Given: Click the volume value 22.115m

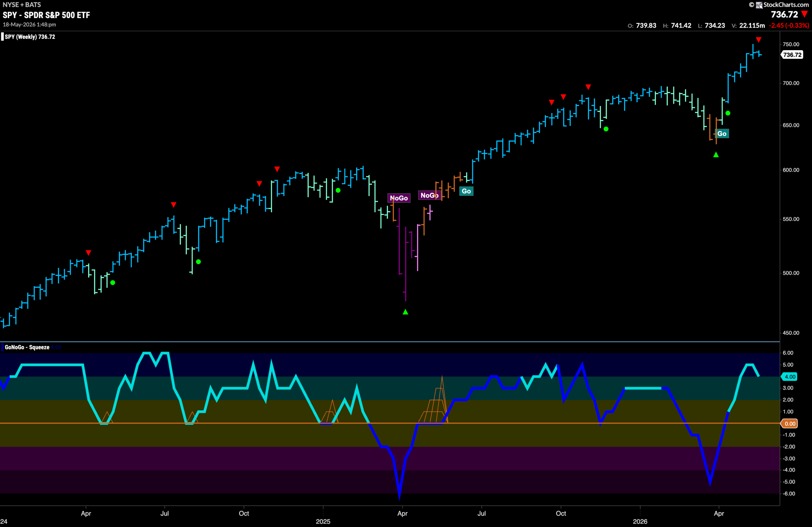Looking at the screenshot, I should point(752,26).
